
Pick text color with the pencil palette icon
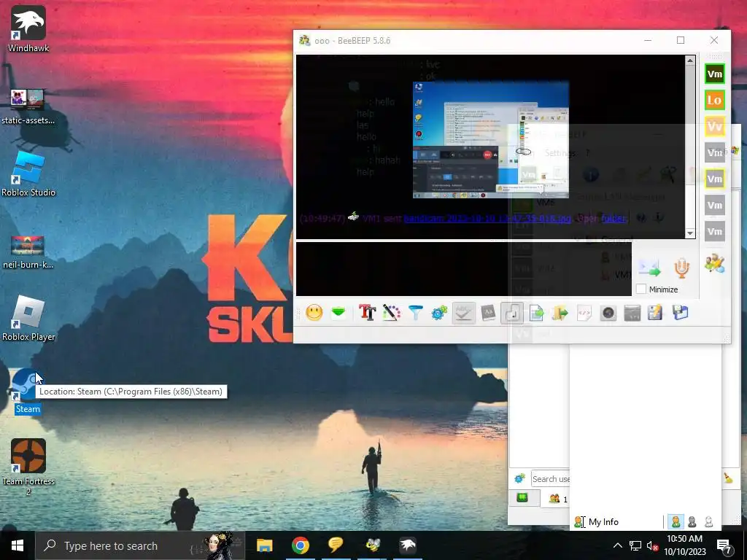[x=391, y=313]
